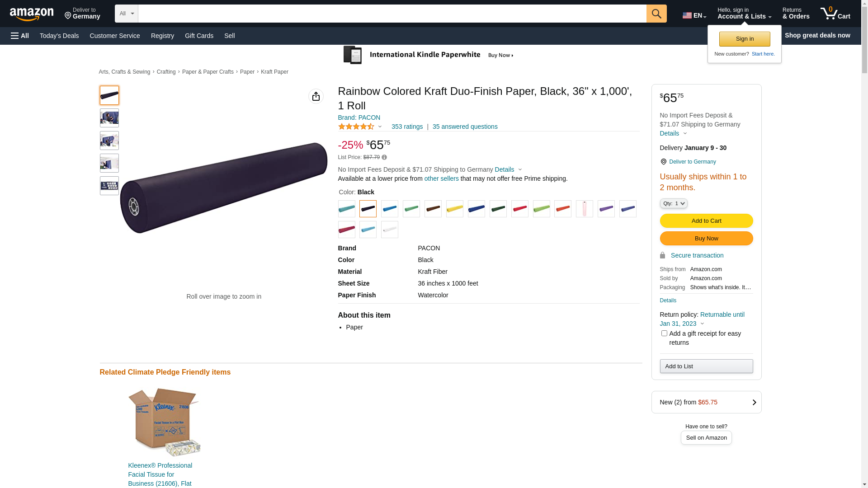The image size is (868, 488).
Task: Open the shopping cart icon
Action: click(x=835, y=14)
